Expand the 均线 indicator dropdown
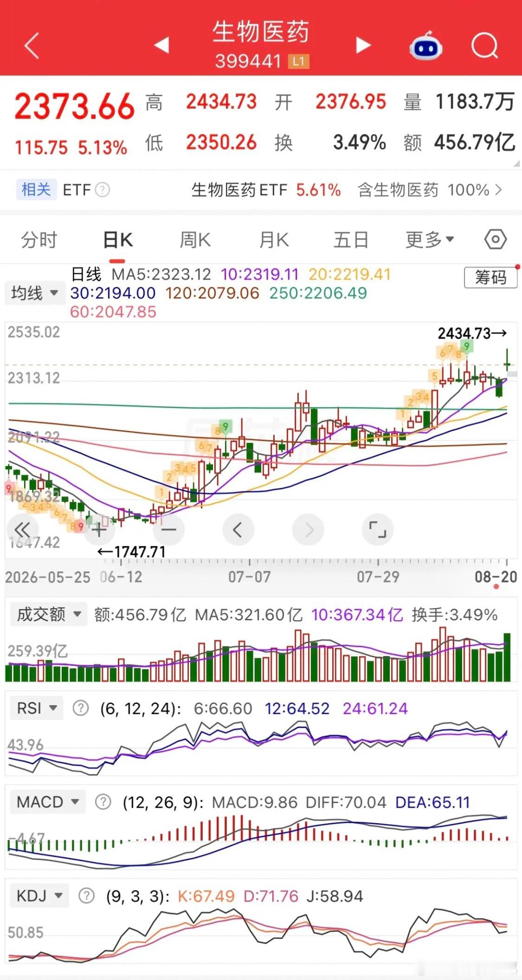 (x=35, y=293)
